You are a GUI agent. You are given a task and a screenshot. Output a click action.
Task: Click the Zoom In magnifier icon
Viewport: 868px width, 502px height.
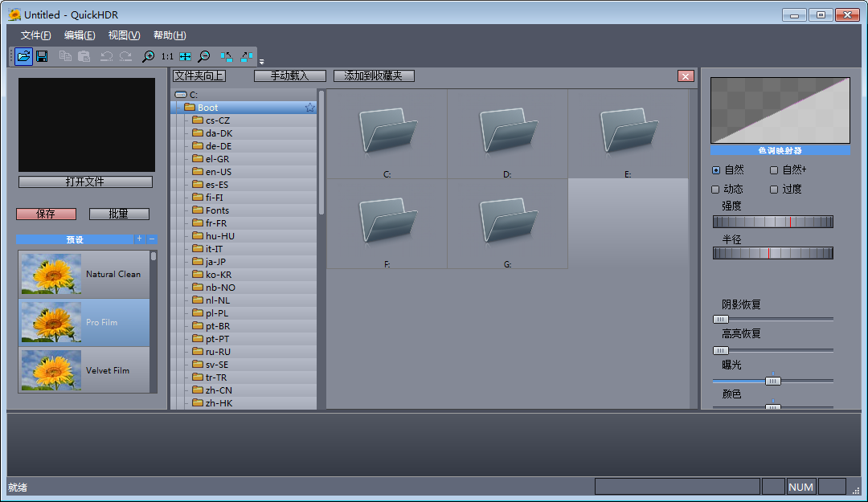click(148, 56)
